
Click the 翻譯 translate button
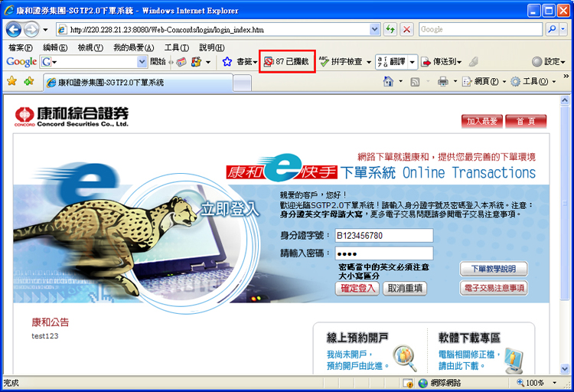pos(392,62)
